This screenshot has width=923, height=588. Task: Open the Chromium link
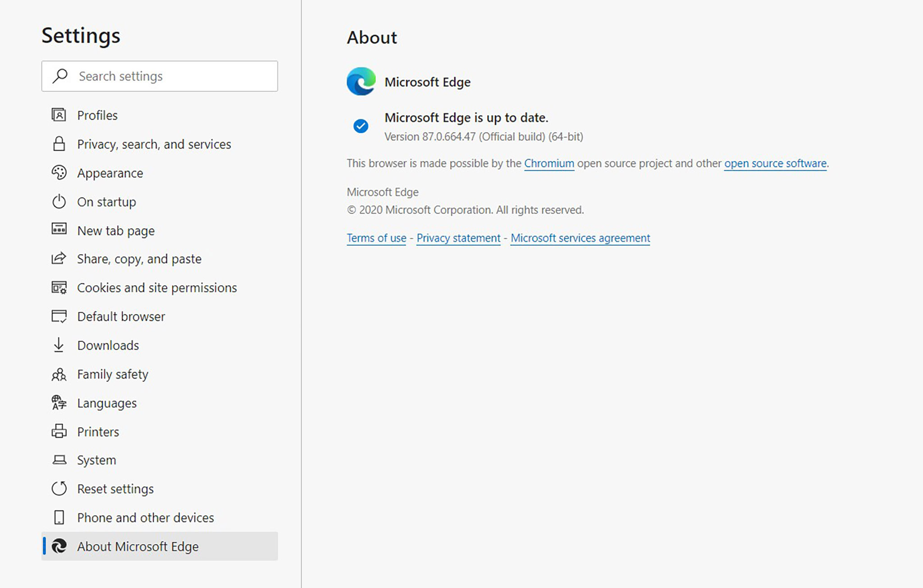click(549, 163)
